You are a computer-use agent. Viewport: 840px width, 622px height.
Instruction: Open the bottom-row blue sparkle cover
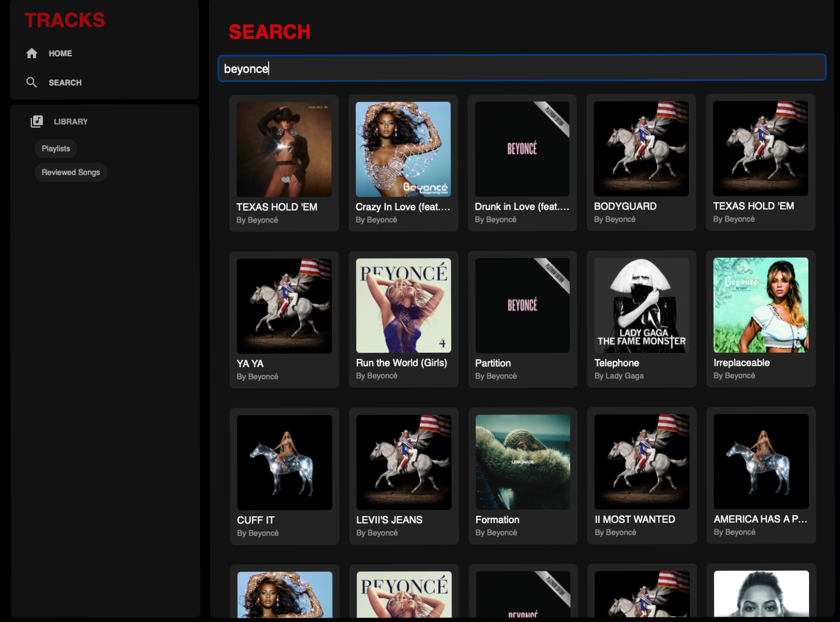(x=285, y=595)
